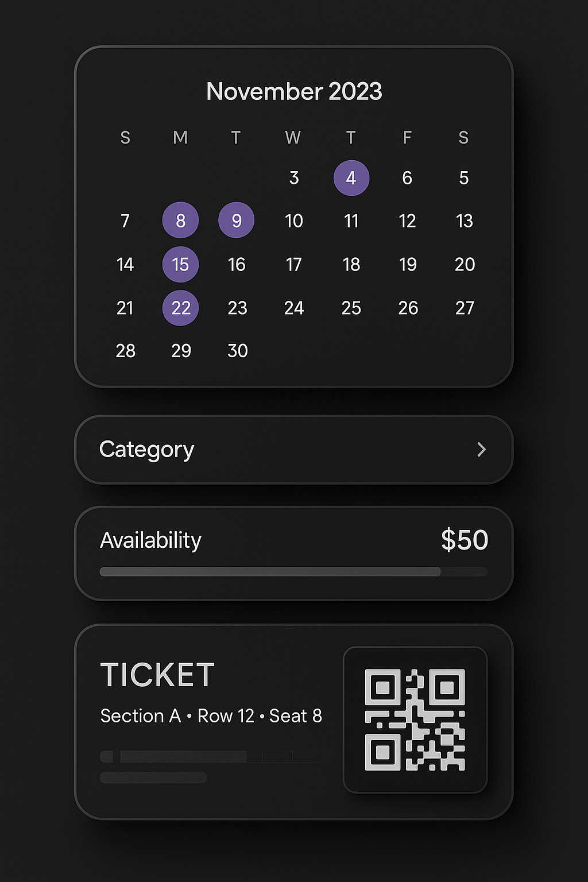Deselect highlighted date 4

351,178
